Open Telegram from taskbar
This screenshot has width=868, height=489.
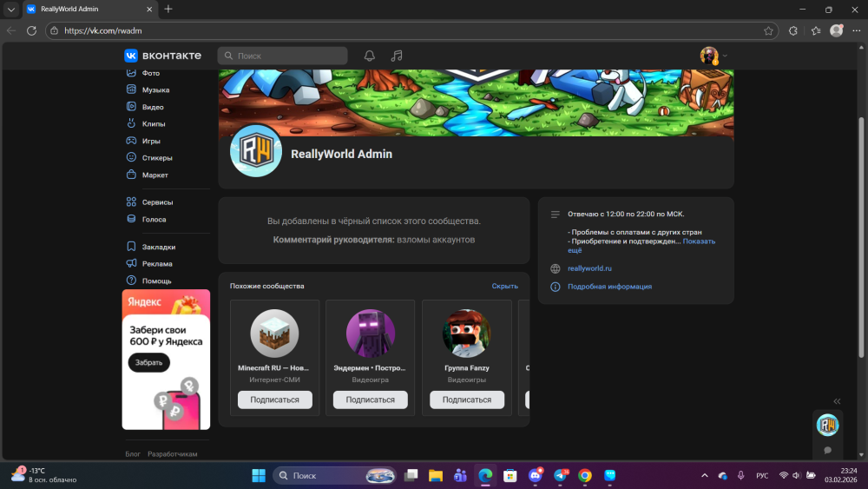point(560,475)
